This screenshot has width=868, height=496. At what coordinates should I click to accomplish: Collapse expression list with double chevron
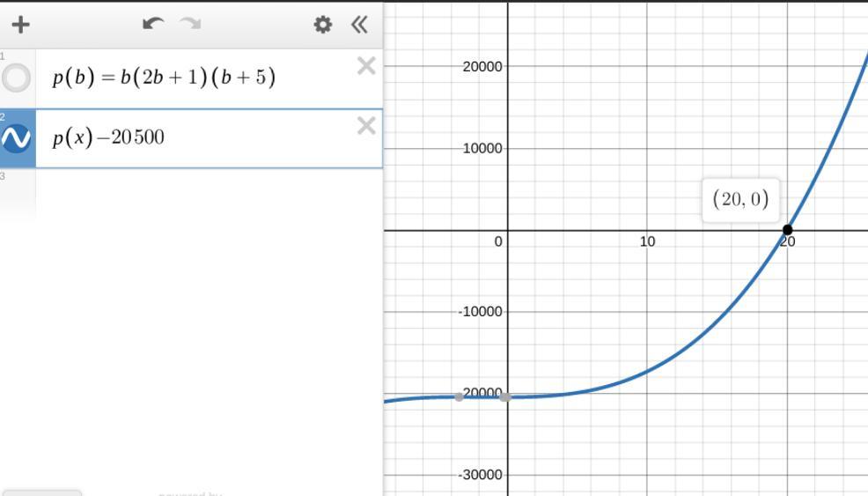pos(359,25)
